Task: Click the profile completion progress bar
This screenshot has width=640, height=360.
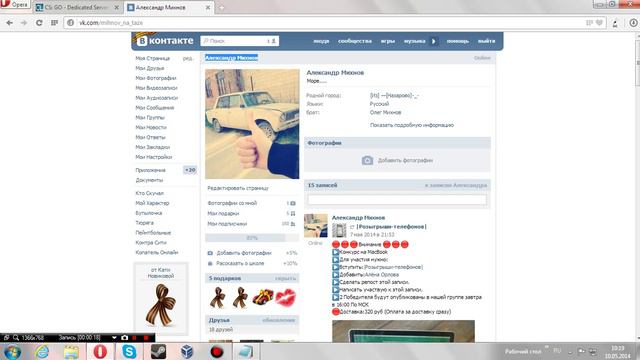Action: tap(252, 238)
